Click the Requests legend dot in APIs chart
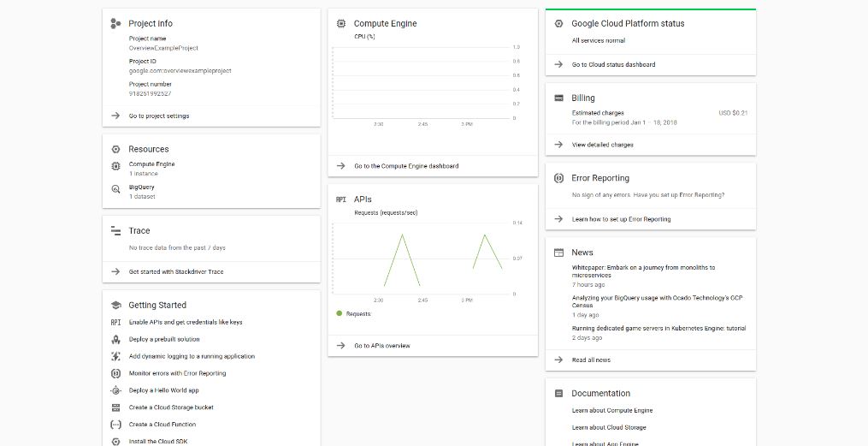 tap(340, 313)
